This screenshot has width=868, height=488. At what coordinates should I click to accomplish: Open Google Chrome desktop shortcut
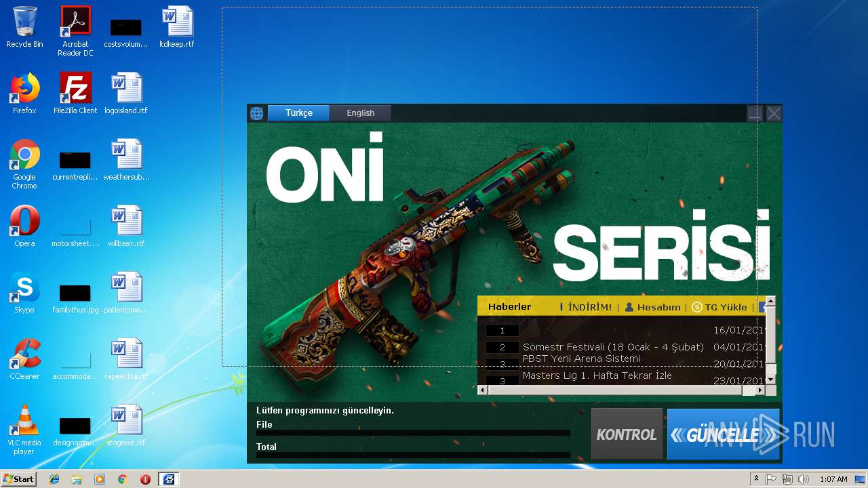[x=24, y=164]
